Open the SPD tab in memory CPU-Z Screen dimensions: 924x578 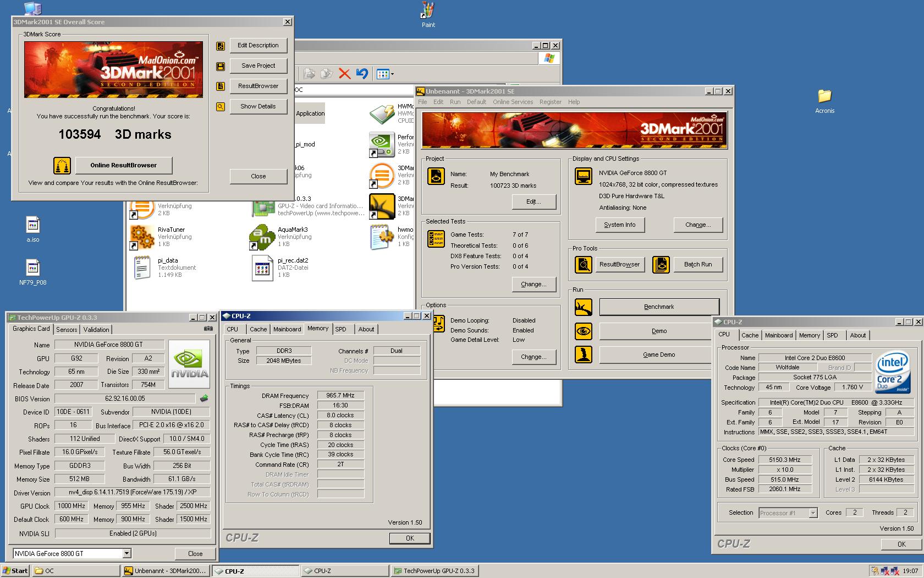[x=341, y=329]
